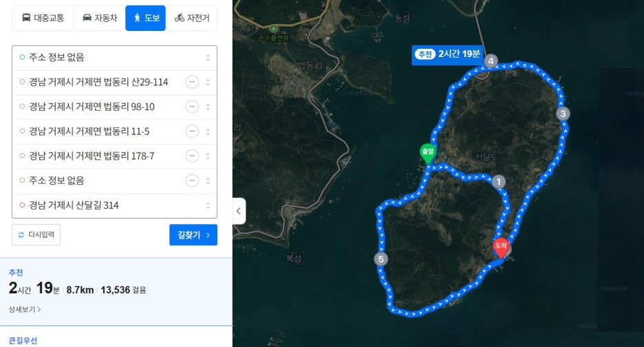Click reorder handle for 산달길 314 destination

pyautogui.click(x=208, y=205)
